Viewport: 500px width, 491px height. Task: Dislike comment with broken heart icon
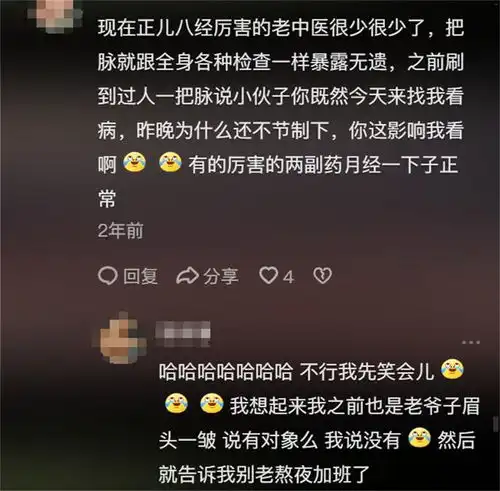[323, 276]
